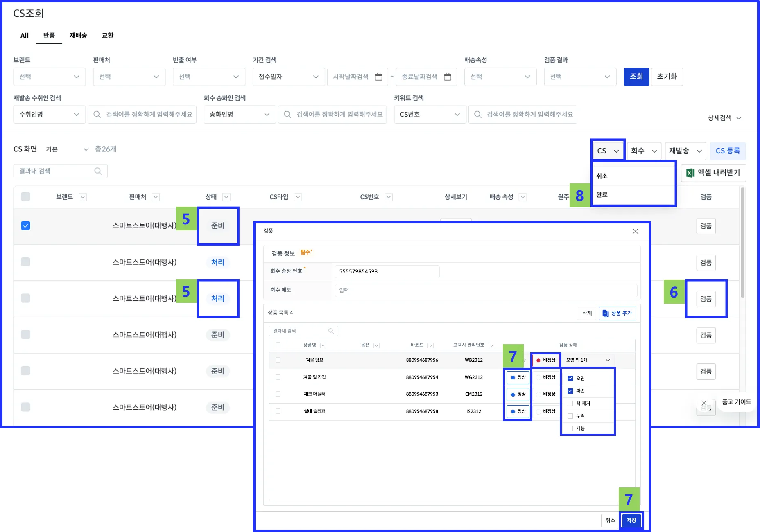Open filter arrow on 브랜드 column

pos(83,197)
